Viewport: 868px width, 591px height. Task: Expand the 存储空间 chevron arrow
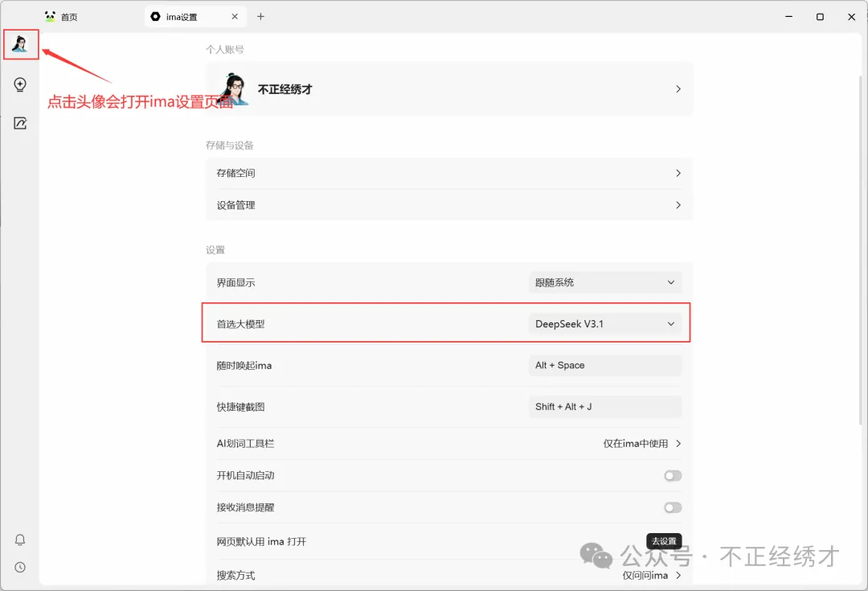click(x=678, y=174)
